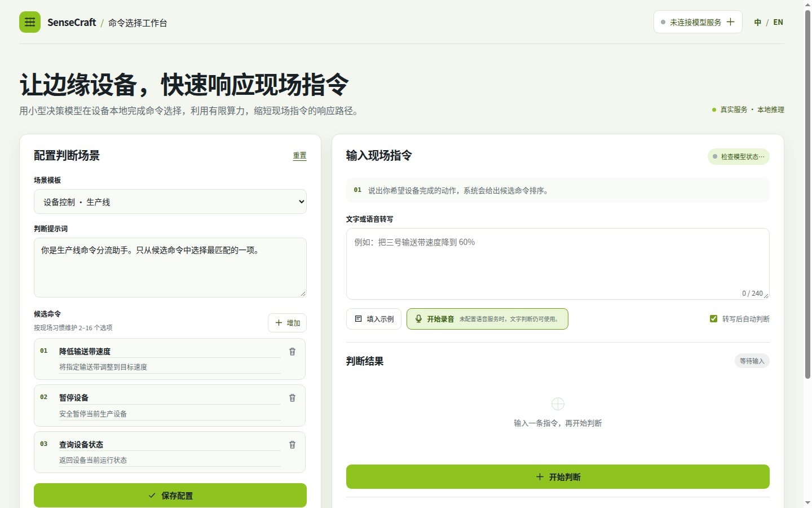
Task: Click the green 保存配置 button
Action: (x=170, y=496)
